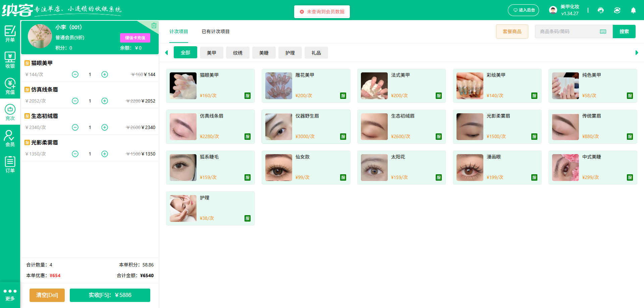This screenshot has height=308, width=644.
Task: Select the 充值 recharge sidebar icon
Action: tap(10, 86)
